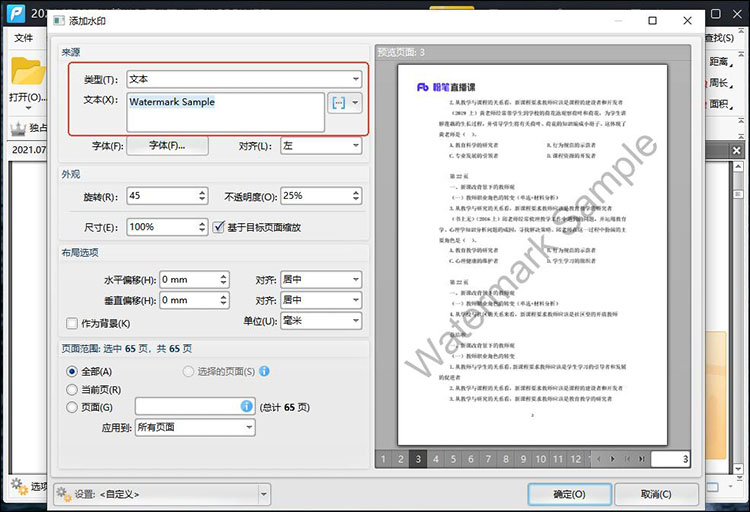Maximize the 添加水印 dialog

pyautogui.click(x=652, y=21)
